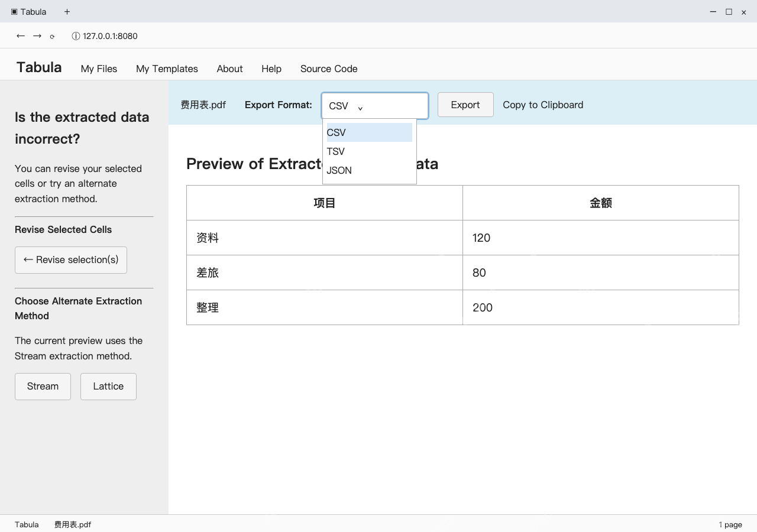
Task: Click the 费用表.pdf filename in the export bar
Action: coord(203,105)
